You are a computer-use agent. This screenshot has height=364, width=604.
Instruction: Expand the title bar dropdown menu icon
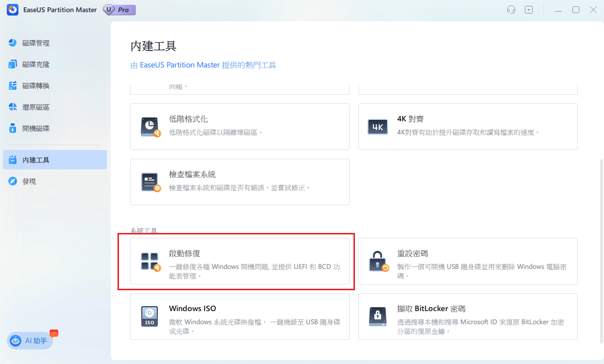click(529, 10)
